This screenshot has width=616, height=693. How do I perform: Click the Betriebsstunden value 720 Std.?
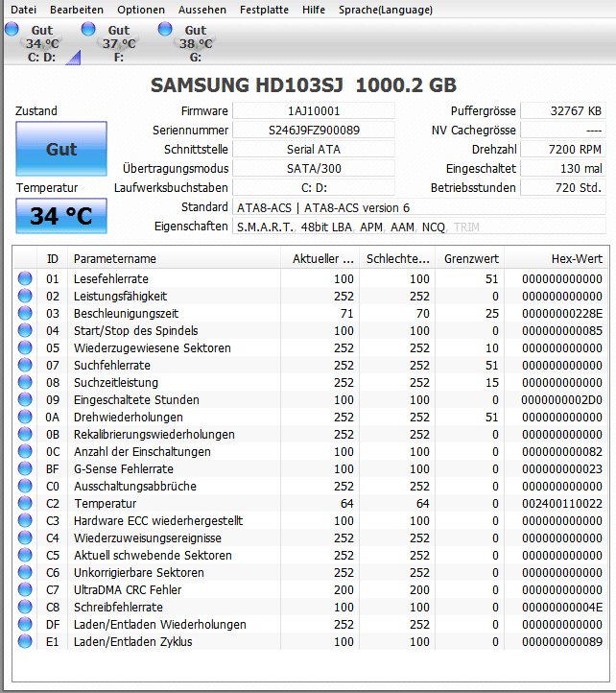563,188
